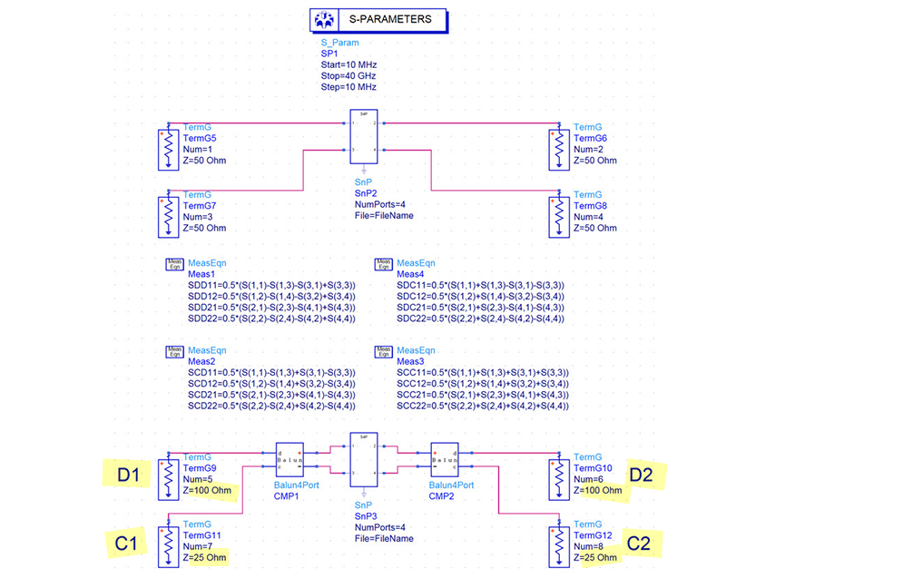Click the Meas2 MeasEqn icon
The image size is (903, 588).
tap(174, 351)
